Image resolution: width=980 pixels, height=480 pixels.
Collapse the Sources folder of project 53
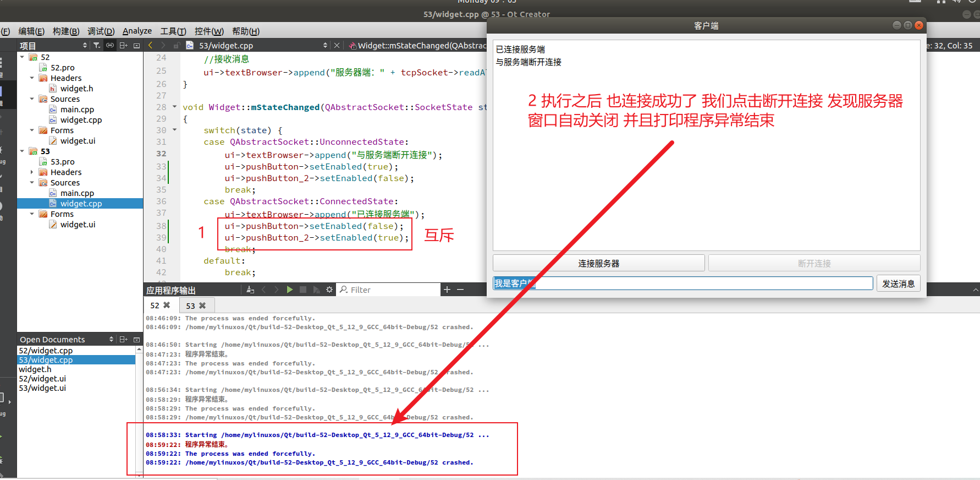point(32,182)
